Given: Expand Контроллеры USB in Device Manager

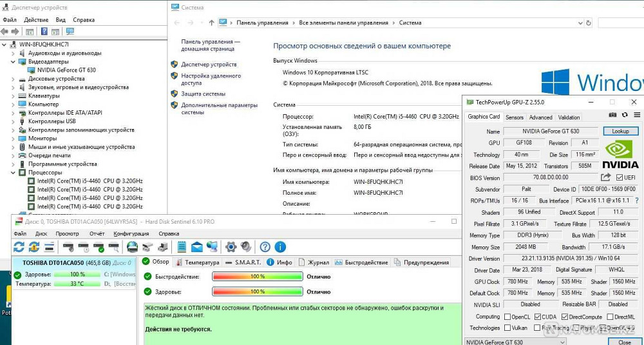Looking at the screenshot, I should (x=13, y=121).
